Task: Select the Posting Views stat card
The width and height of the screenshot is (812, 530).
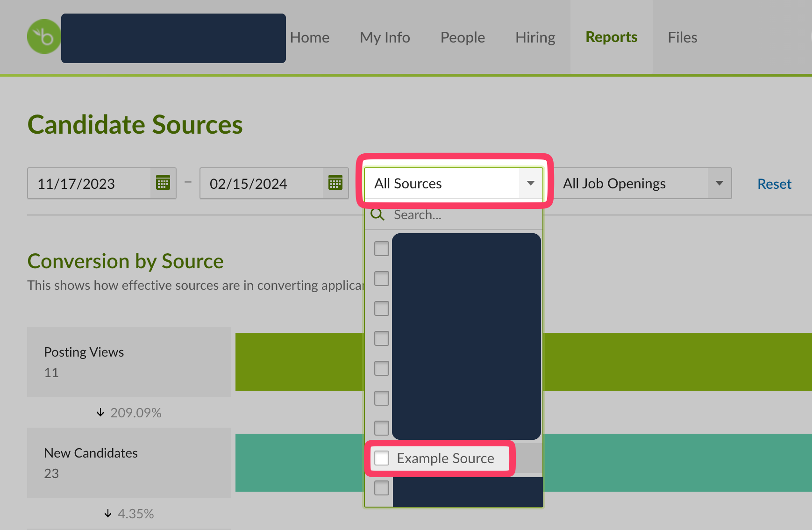Action: tap(129, 362)
